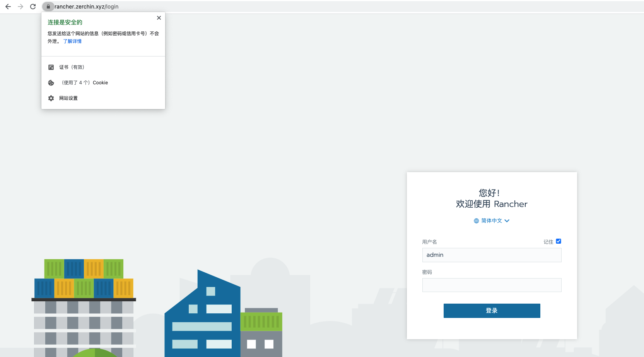This screenshot has height=357, width=644.
Task: Click the browser forward arrow
Action: pos(20,7)
